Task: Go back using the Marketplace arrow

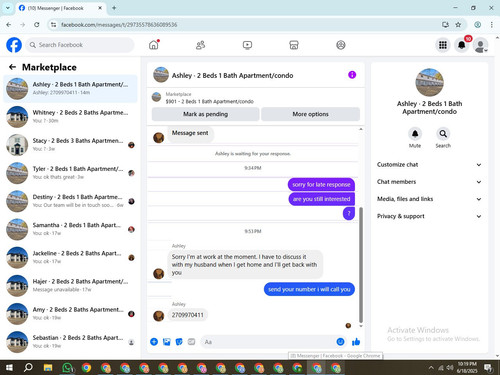Action: tap(12, 67)
